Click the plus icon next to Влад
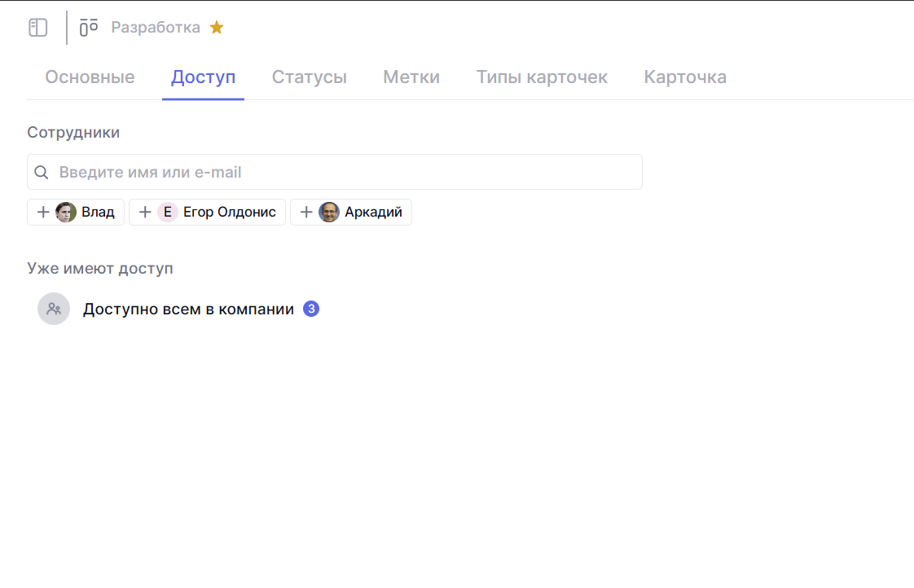Image resolution: width=914 pixels, height=588 pixels. click(43, 213)
